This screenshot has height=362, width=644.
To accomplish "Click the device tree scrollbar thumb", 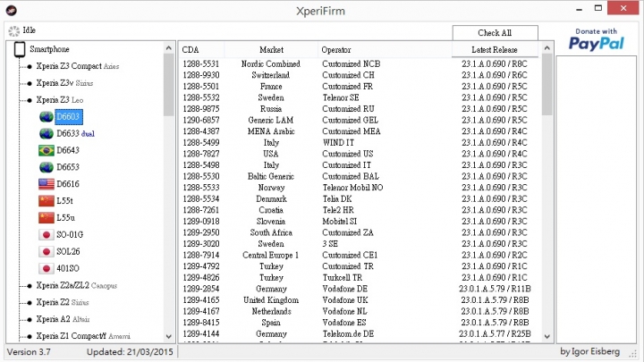I will 169,85.
